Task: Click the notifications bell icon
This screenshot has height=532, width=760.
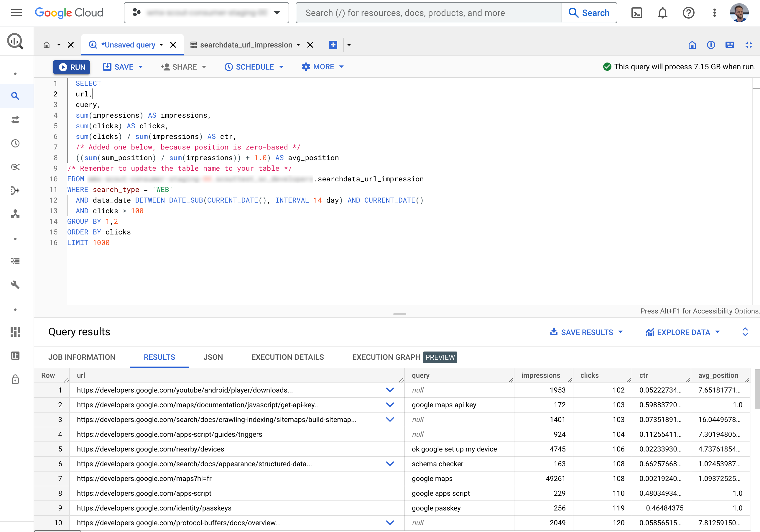Action: tap(664, 13)
